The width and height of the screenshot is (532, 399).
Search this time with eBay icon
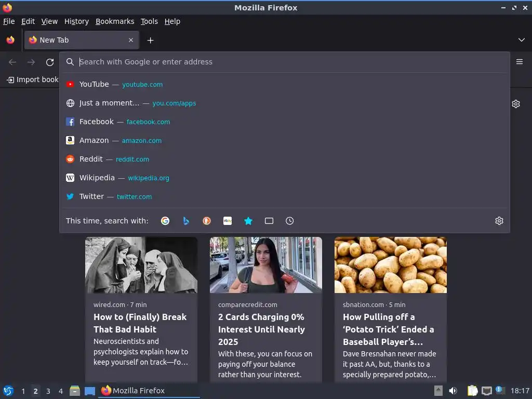(228, 221)
